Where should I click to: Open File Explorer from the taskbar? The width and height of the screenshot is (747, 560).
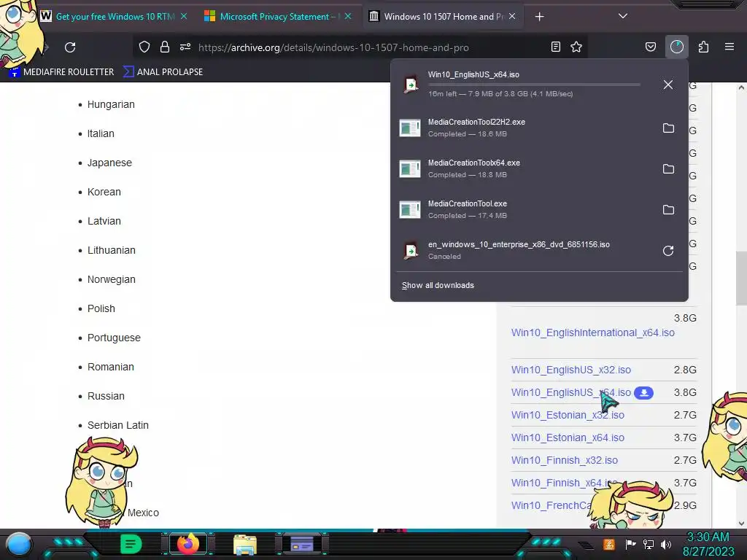click(x=245, y=544)
